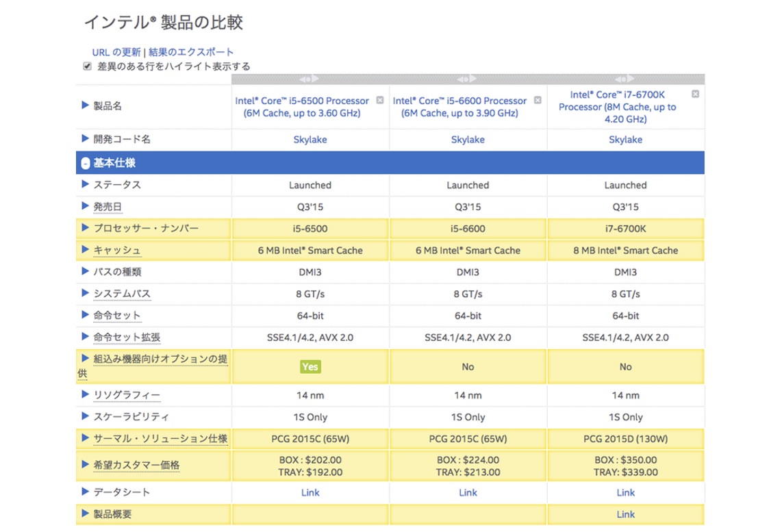Open Intel Core i5-6500 Processor product link
Screen dimensions: 782x532
pyautogui.click(x=302, y=107)
